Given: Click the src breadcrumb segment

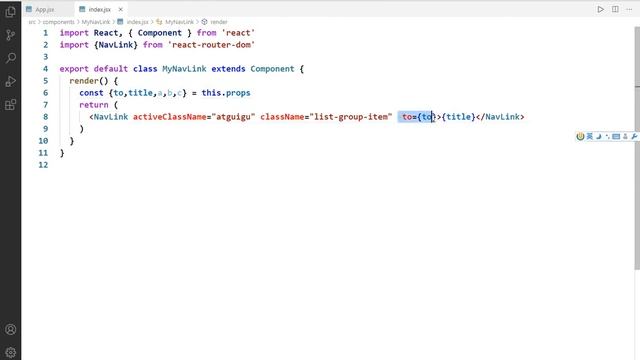Looking at the screenshot, I should point(32,22).
